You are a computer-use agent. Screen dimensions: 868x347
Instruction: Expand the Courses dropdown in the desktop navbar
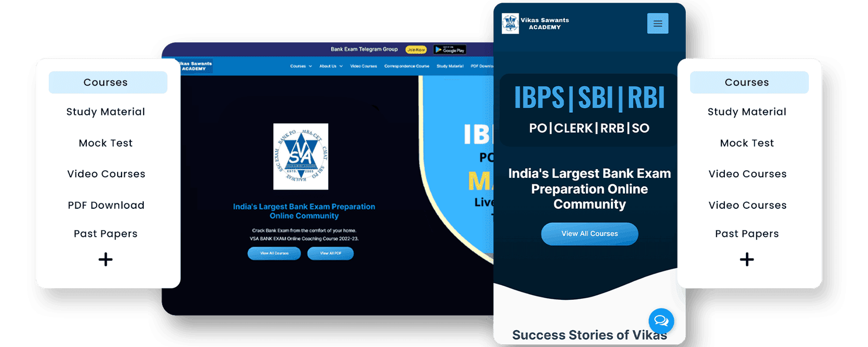click(x=301, y=66)
